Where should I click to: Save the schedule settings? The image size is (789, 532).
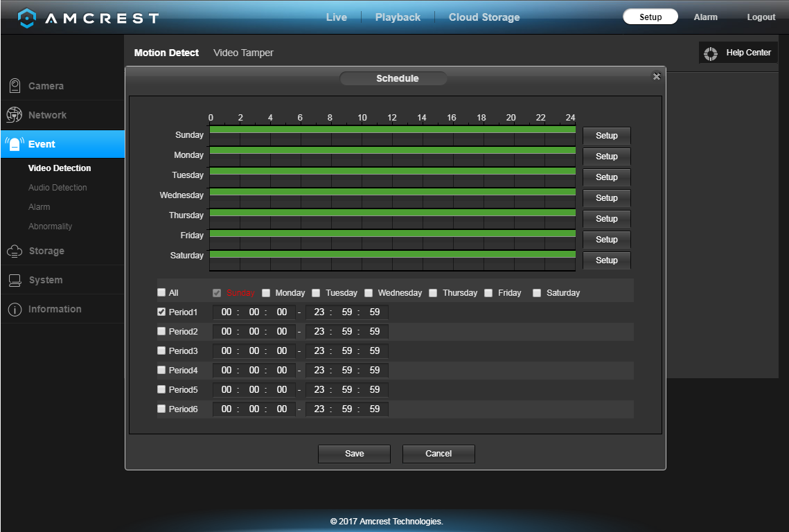pos(354,454)
